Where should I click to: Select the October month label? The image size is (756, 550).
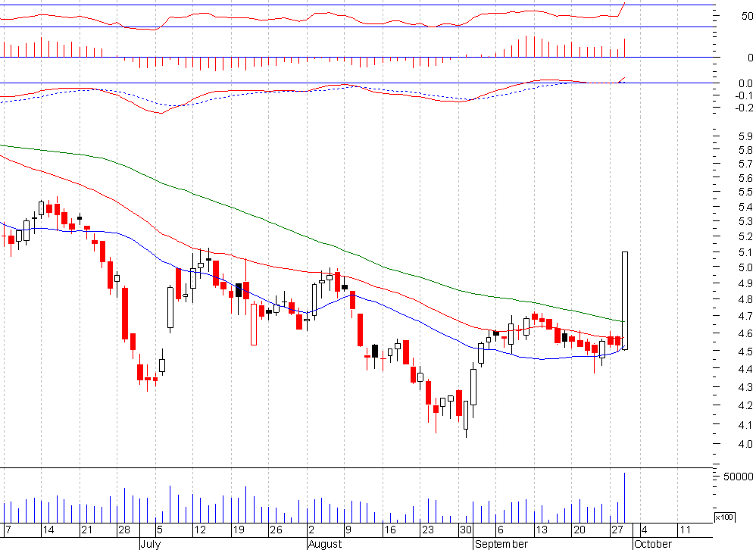[x=653, y=544]
